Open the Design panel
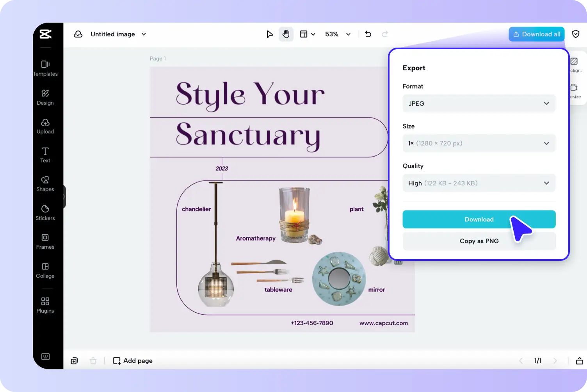 [45, 97]
